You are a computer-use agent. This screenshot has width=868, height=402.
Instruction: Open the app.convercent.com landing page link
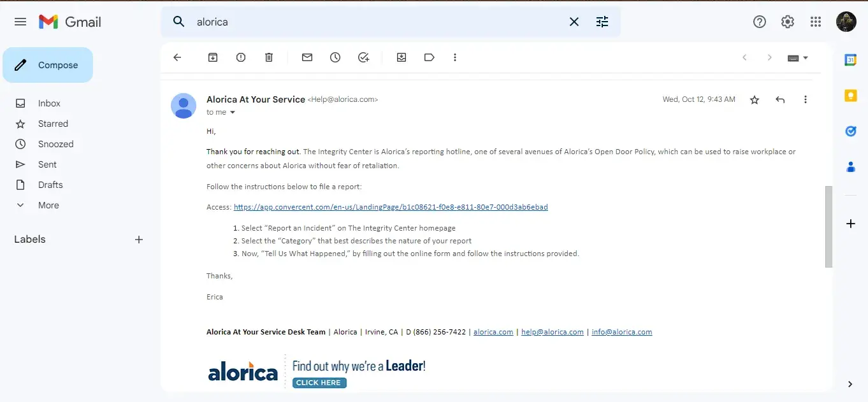(391, 207)
